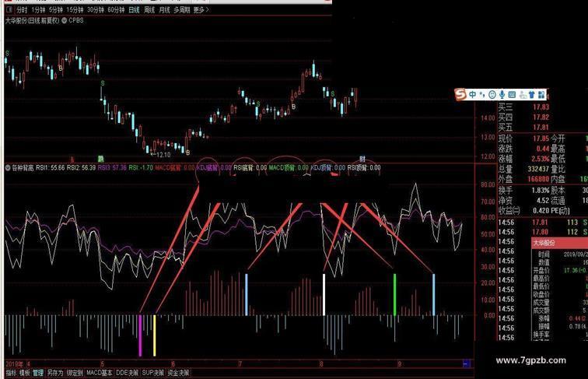Click the 12.10 low price label
The image size is (588, 379).
(x=160, y=154)
